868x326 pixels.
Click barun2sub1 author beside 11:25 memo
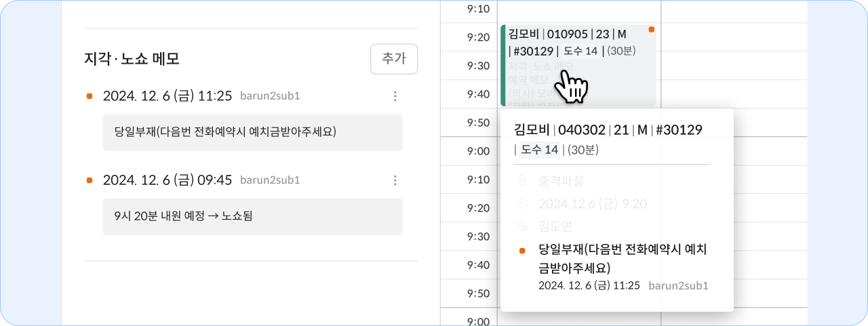tap(270, 96)
